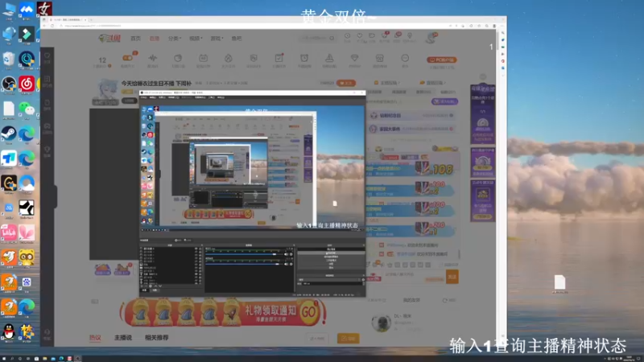
Task: Click the waveform icon in Douyu toolbar
Action: [x=153, y=58]
